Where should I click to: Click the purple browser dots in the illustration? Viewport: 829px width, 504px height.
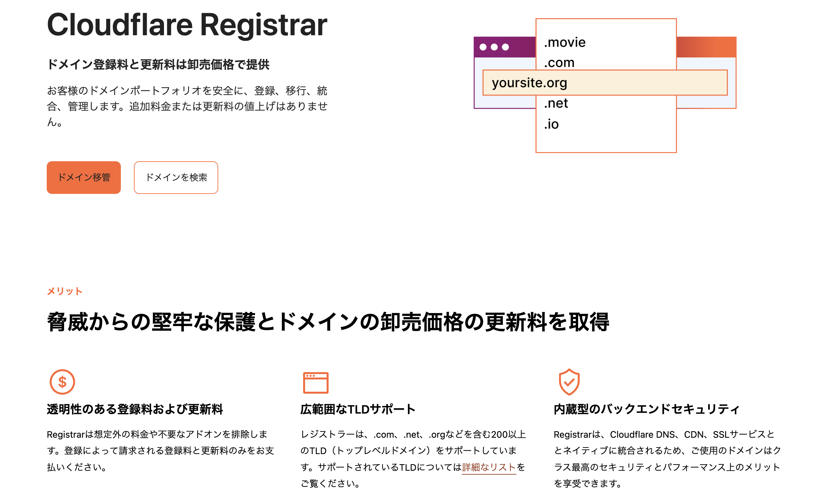pos(494,47)
